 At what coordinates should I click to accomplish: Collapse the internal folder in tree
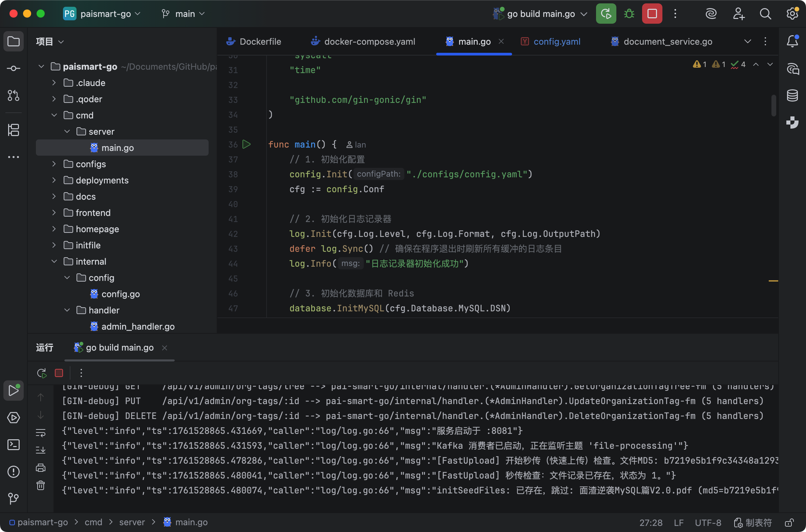pos(54,262)
